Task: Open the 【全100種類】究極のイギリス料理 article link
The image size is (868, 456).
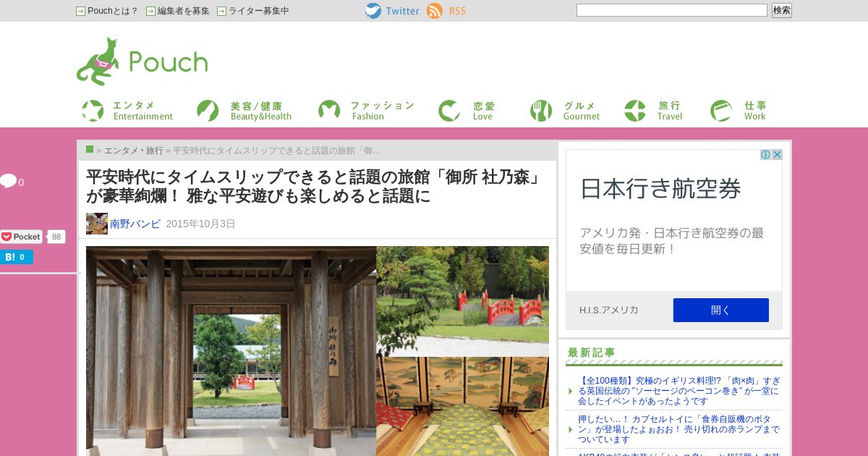Action: 679,390
